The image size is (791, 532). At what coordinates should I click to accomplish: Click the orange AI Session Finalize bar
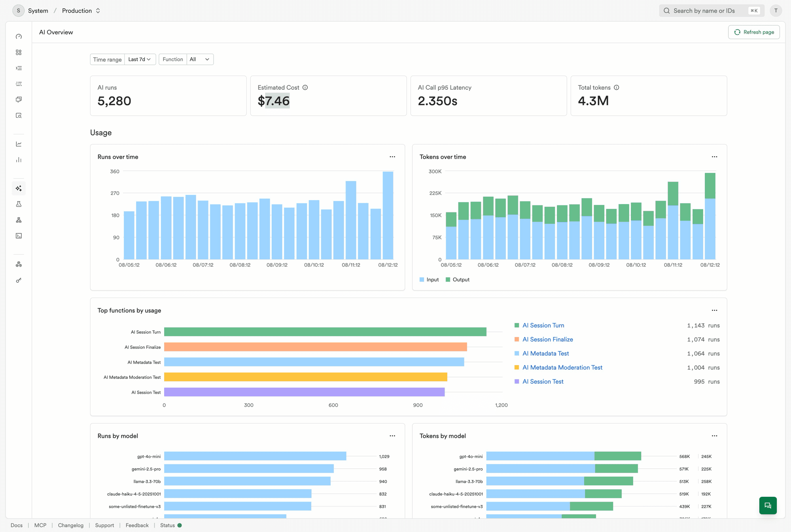click(x=316, y=347)
